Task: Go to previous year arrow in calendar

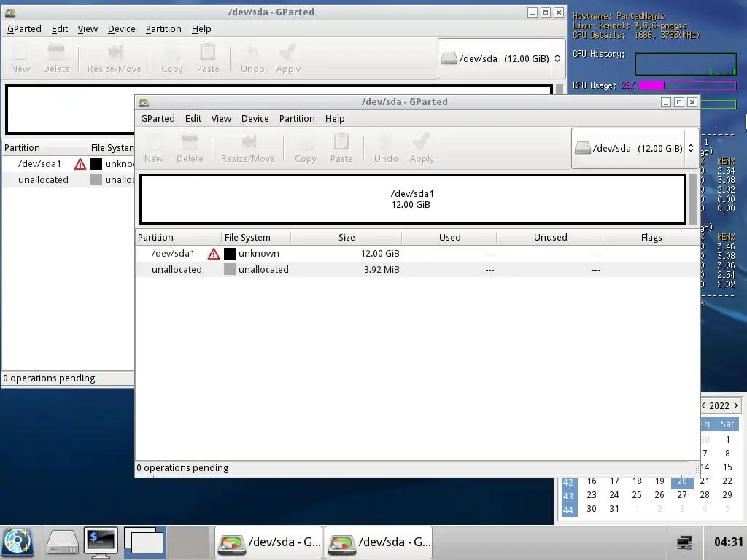Action: [x=704, y=405]
